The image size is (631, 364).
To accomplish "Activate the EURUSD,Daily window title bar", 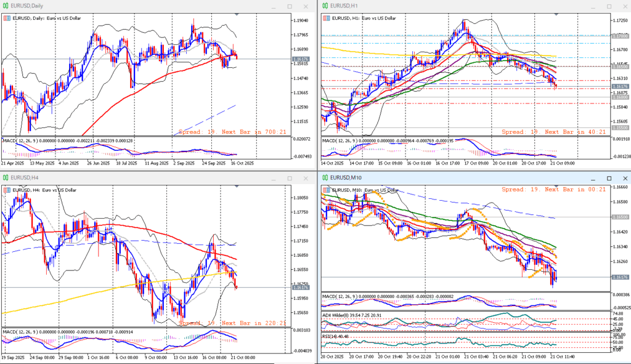I will [x=123, y=6].
